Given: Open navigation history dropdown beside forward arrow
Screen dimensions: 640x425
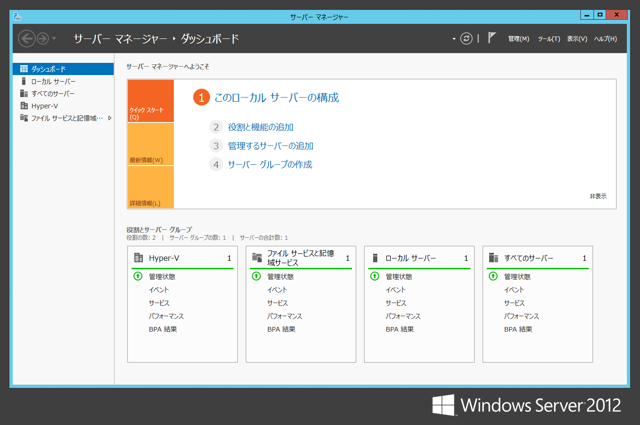Looking at the screenshot, I should click(54, 39).
